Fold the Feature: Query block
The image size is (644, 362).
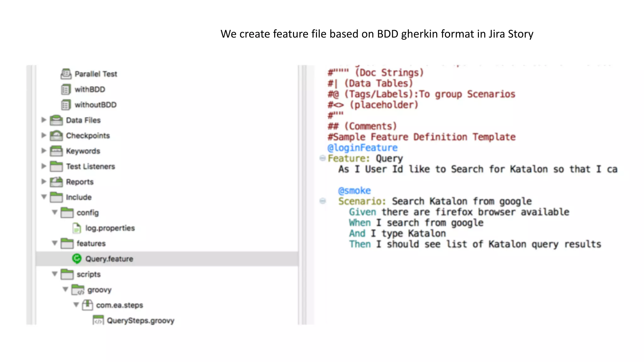(x=322, y=158)
